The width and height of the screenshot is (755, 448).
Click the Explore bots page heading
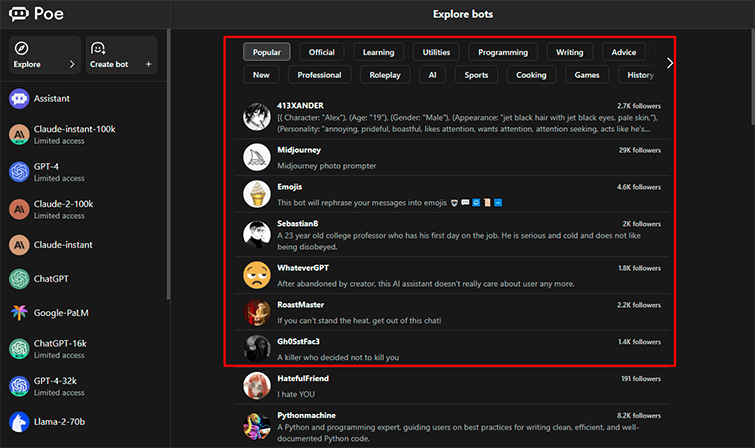(x=463, y=14)
